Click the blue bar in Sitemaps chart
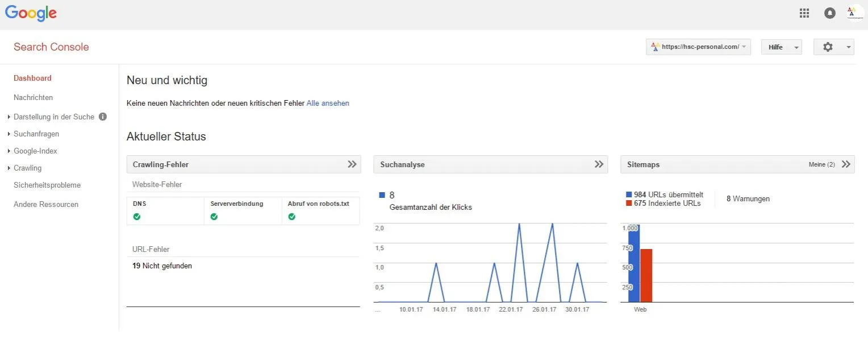Image resolution: width=868 pixels, height=348 pixels. (x=634, y=263)
